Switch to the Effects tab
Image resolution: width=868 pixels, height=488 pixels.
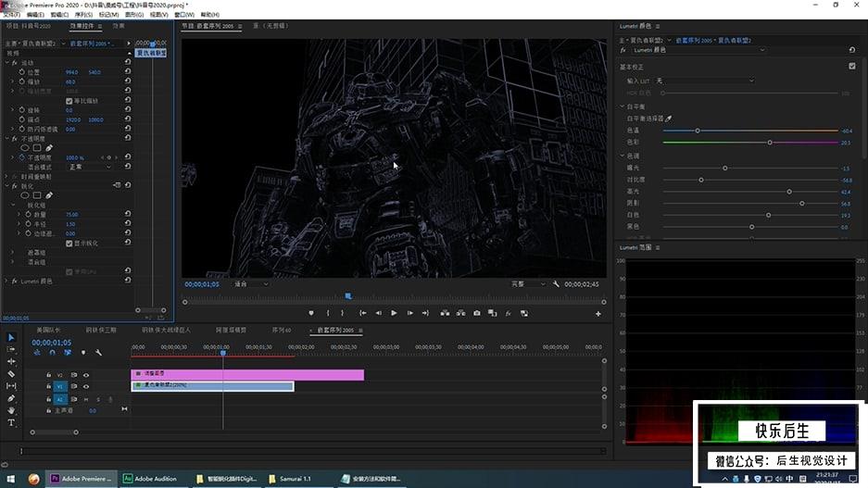119,26
